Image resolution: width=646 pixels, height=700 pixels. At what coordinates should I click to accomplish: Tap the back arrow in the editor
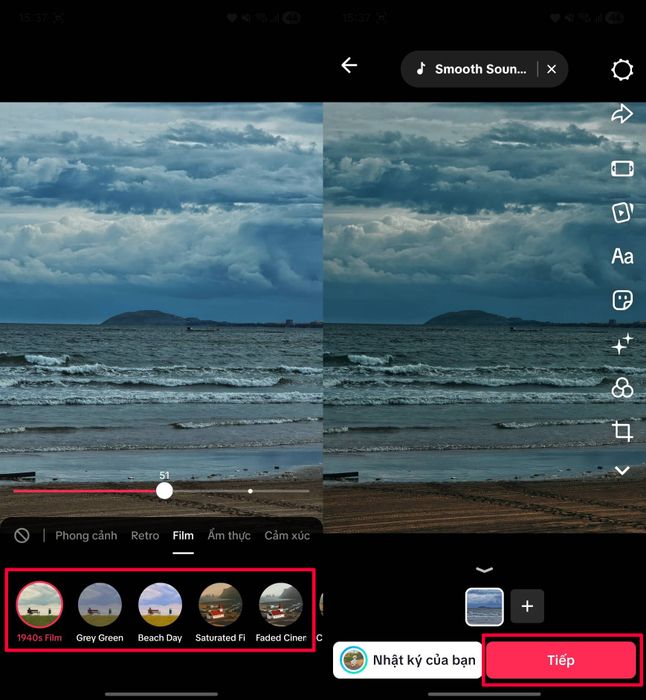349,66
